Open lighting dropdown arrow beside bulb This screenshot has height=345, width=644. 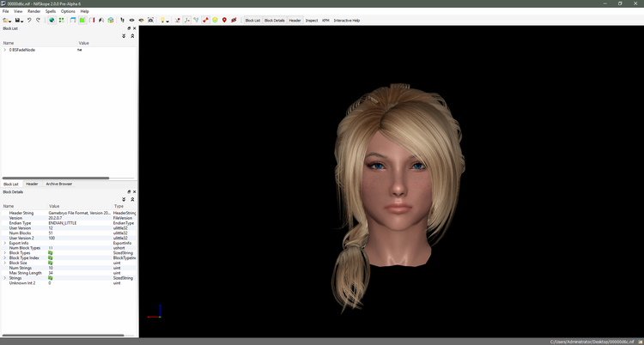167,21
